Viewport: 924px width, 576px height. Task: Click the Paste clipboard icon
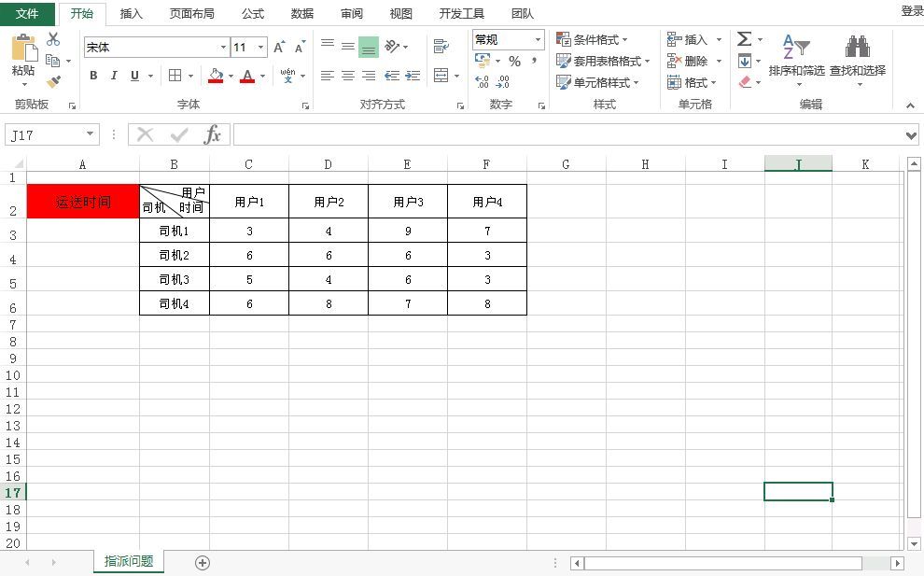coord(23,48)
